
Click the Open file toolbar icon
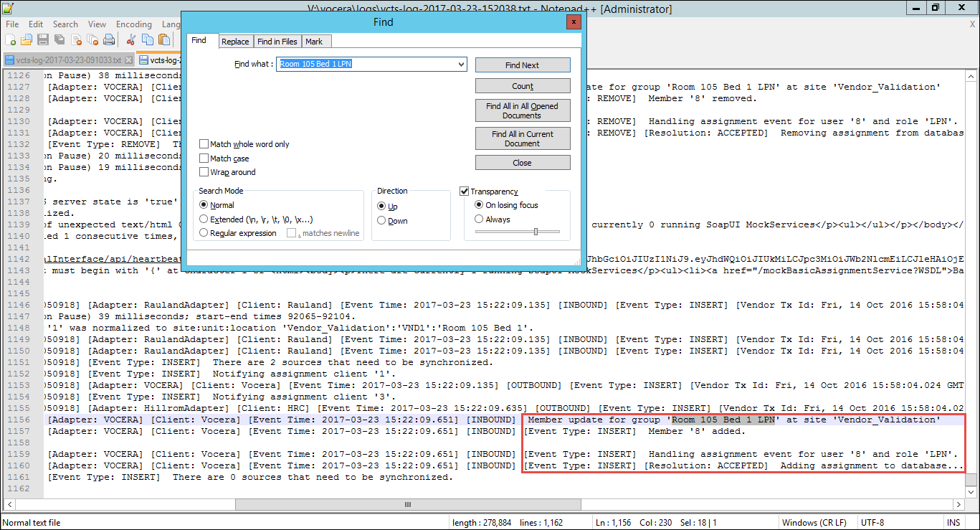(x=27, y=39)
